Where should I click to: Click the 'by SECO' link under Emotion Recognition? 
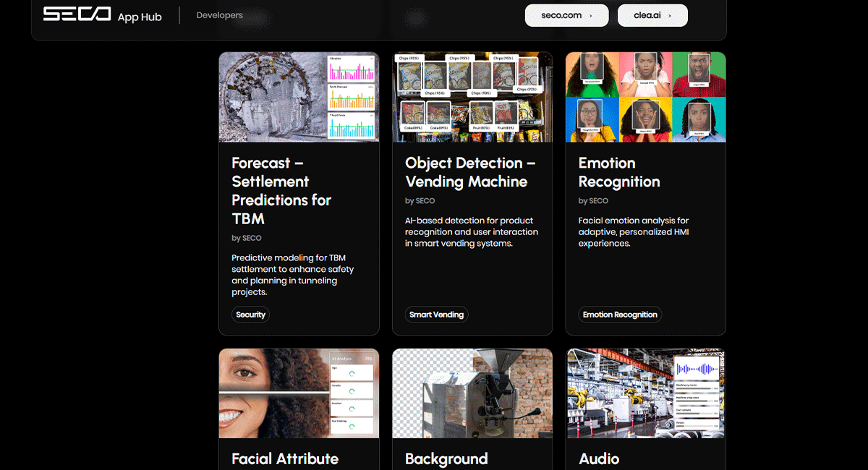tap(592, 200)
